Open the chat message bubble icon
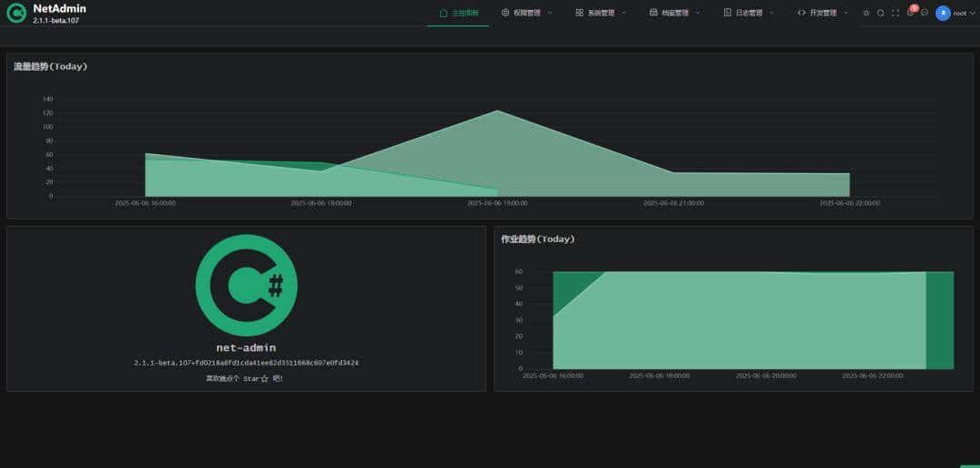This screenshot has width=980, height=468. (925, 14)
